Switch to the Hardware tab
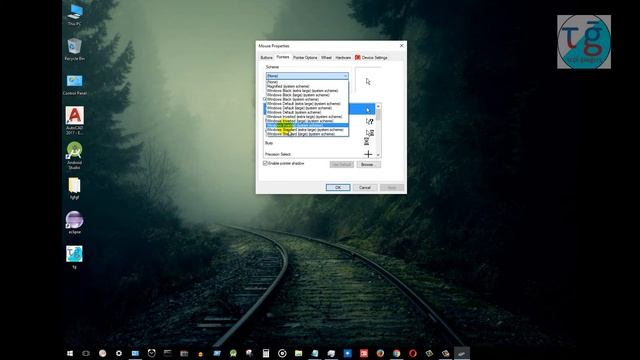The image size is (640, 360). pos(343,58)
